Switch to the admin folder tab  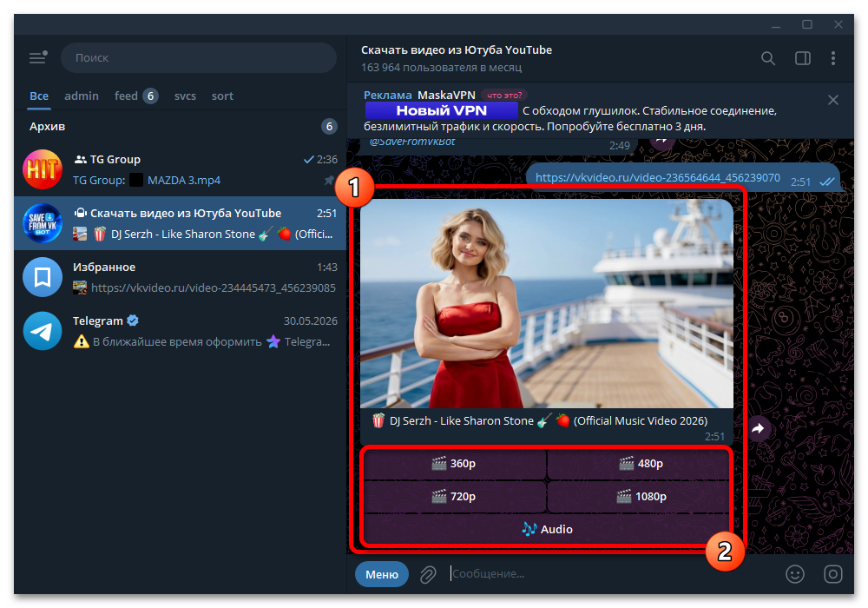click(82, 96)
